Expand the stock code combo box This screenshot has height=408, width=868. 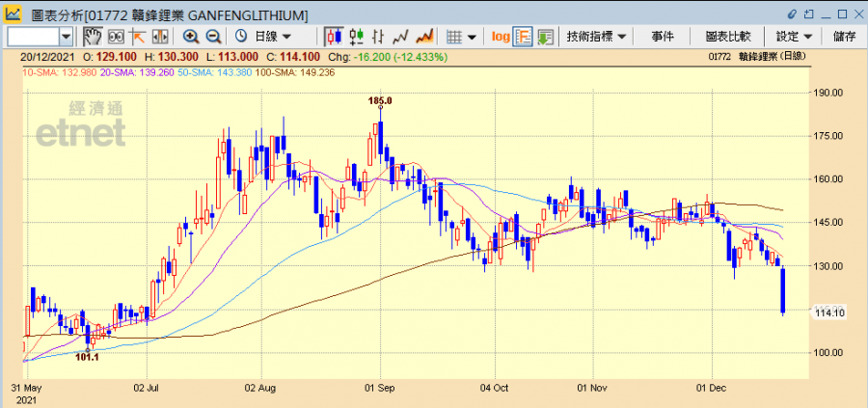[66, 37]
